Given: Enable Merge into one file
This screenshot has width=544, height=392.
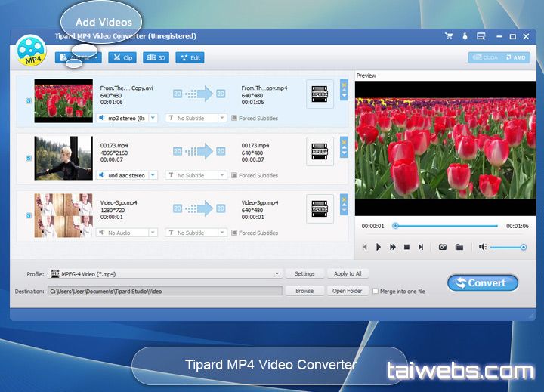Looking at the screenshot, I should click(x=376, y=291).
